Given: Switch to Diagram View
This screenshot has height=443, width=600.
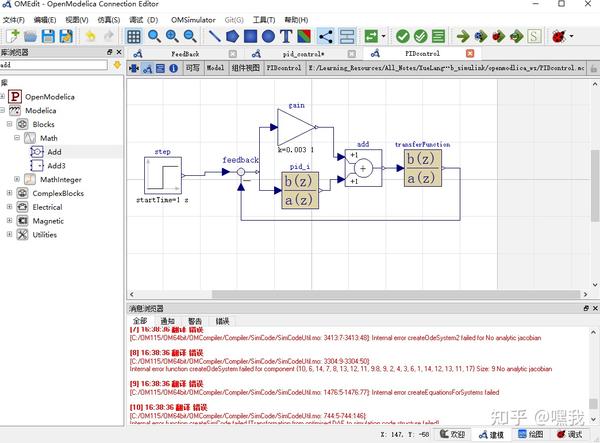Looking at the screenshot, I should pos(147,68).
